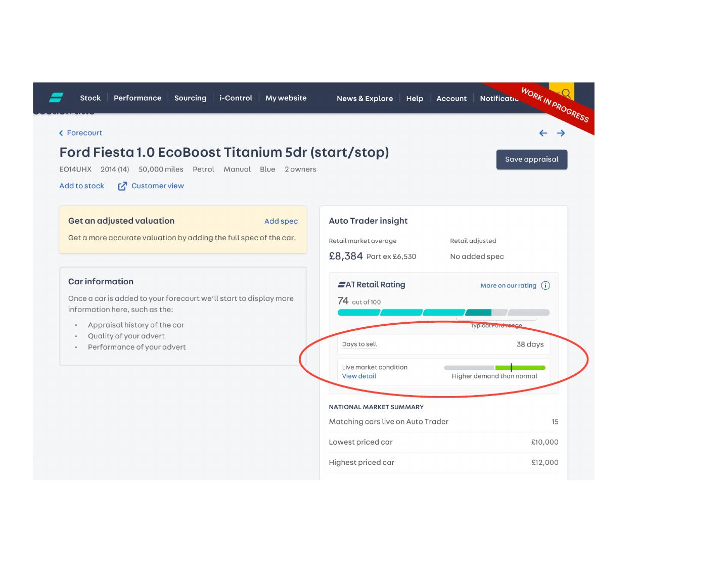The height and width of the screenshot is (563, 728).
Task: Click the Highest priced car row label
Action: tap(361, 462)
